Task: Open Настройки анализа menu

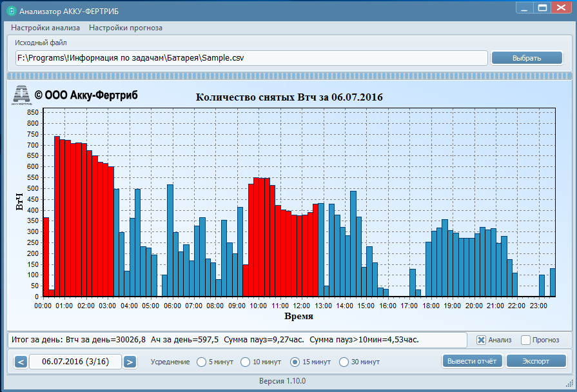Action: [x=45, y=28]
